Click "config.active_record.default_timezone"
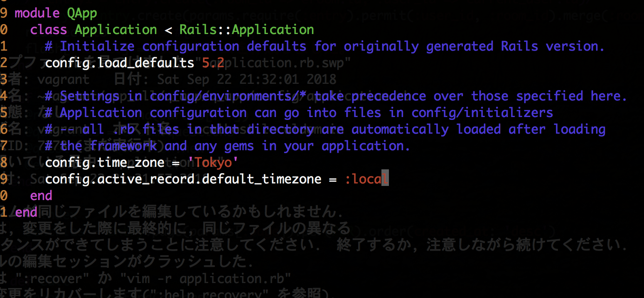Image resolution: width=644 pixels, height=298 pixels. 183,179
